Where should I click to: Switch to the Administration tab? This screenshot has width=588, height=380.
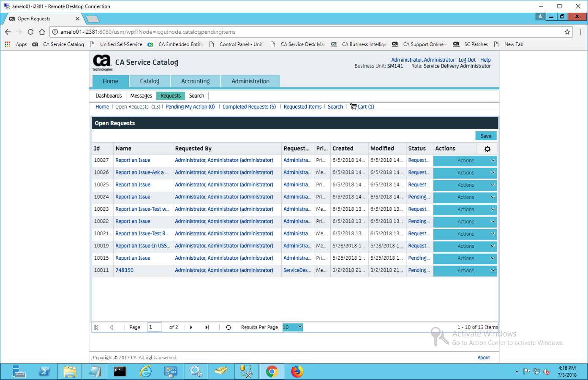(x=250, y=81)
